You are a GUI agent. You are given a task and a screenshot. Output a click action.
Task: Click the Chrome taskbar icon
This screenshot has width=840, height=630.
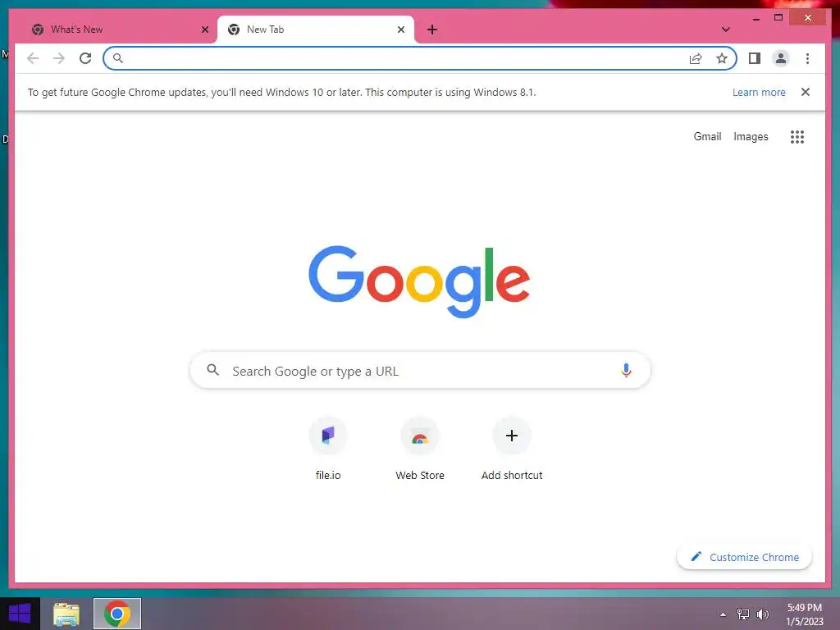(117, 614)
